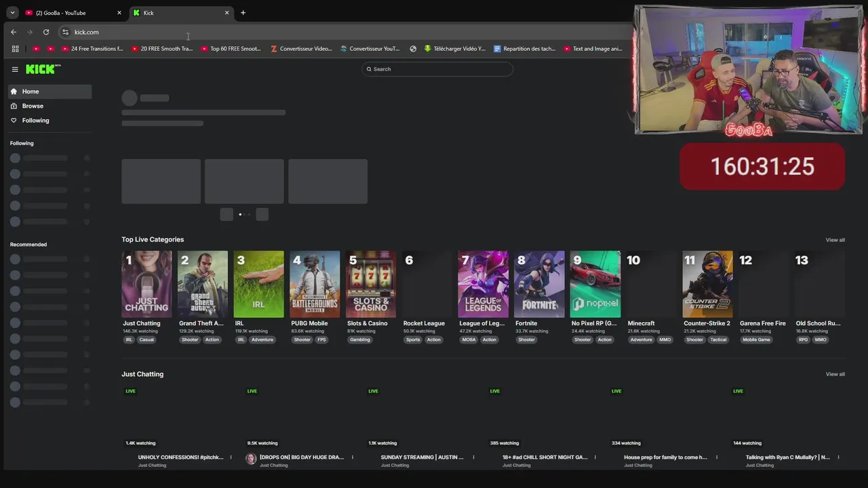Close the GooBa YouTube tab
Screen dimensions: 868x488
(x=119, y=13)
